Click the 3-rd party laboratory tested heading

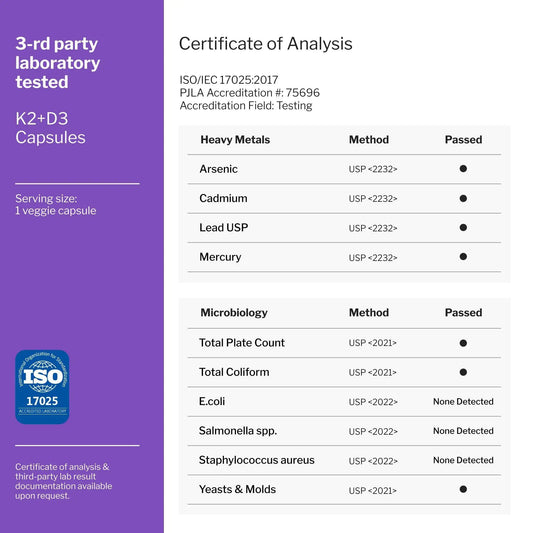pos(57,63)
